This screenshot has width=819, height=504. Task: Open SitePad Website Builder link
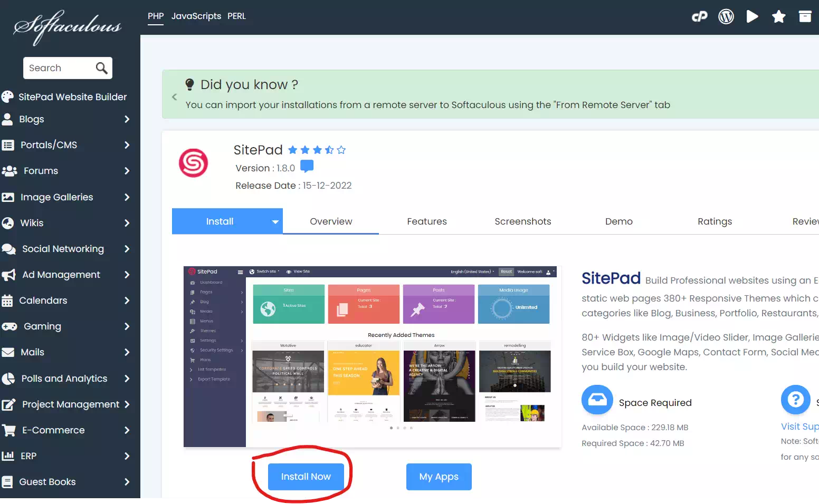(72, 97)
